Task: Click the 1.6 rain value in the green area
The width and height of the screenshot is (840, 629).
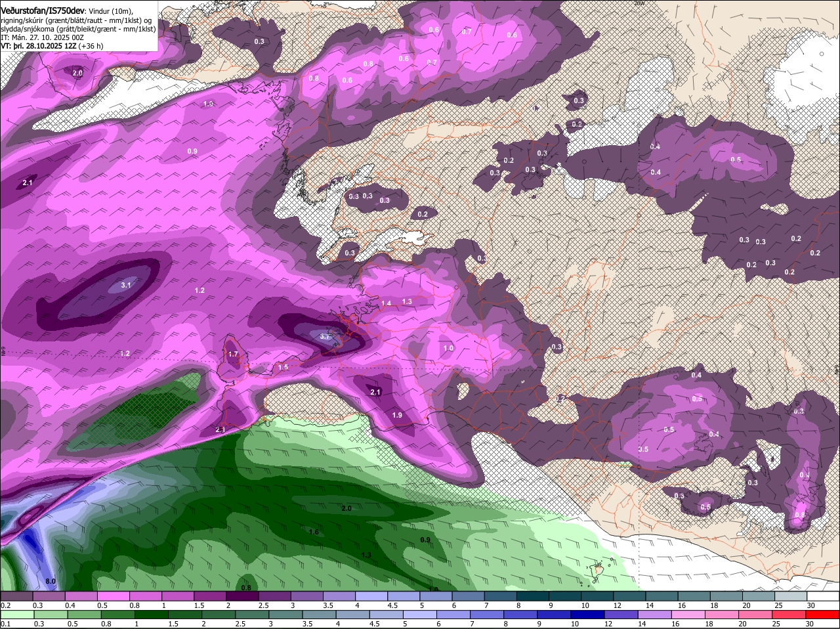Action: [314, 532]
